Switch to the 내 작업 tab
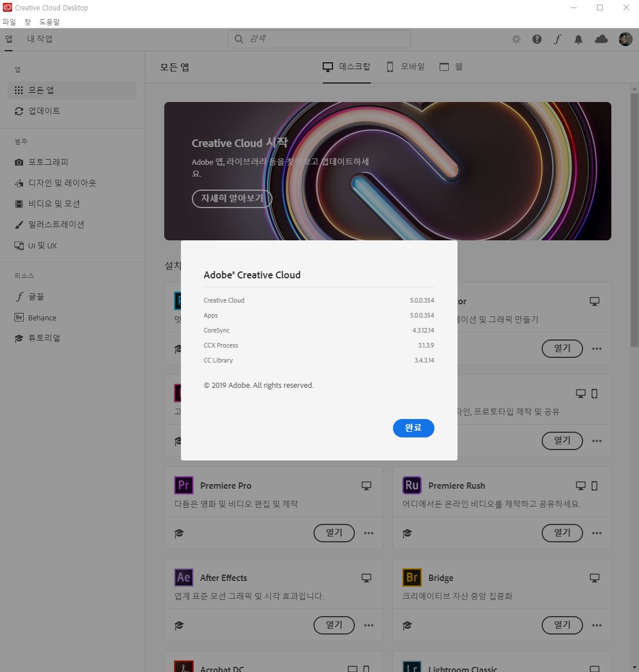This screenshot has height=672, width=639. 40,39
